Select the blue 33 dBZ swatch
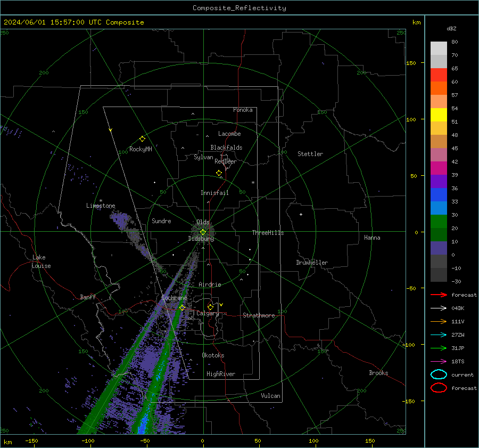The width and height of the screenshot is (479, 448). click(x=439, y=194)
